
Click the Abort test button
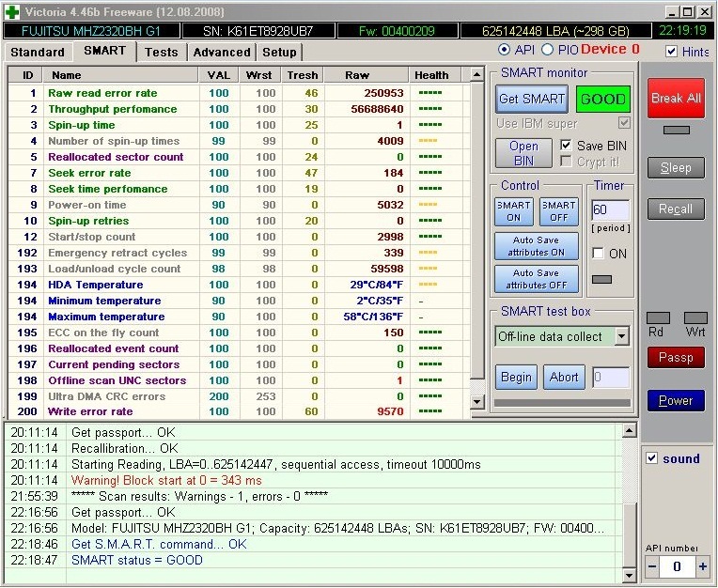[x=564, y=377]
